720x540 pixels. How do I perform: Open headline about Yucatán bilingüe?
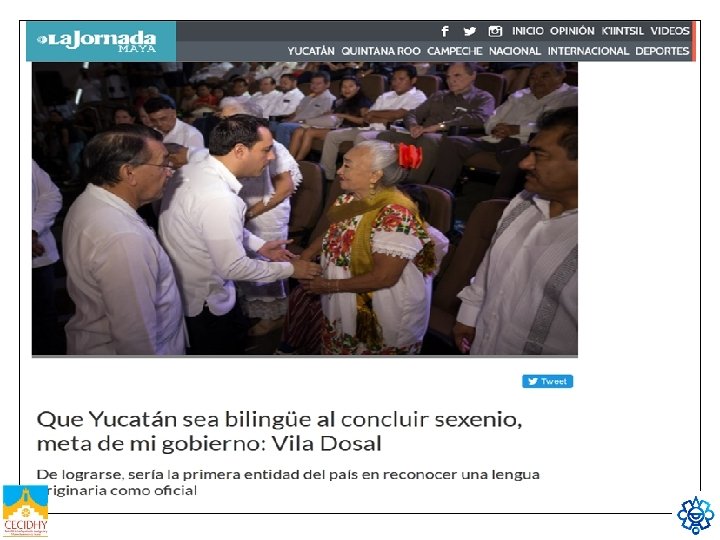(279, 431)
